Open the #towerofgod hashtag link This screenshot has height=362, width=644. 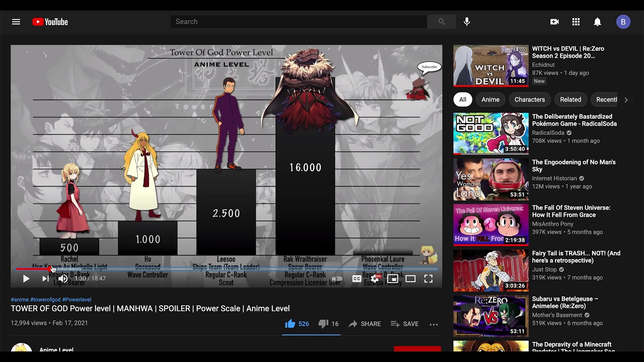pos(45,300)
